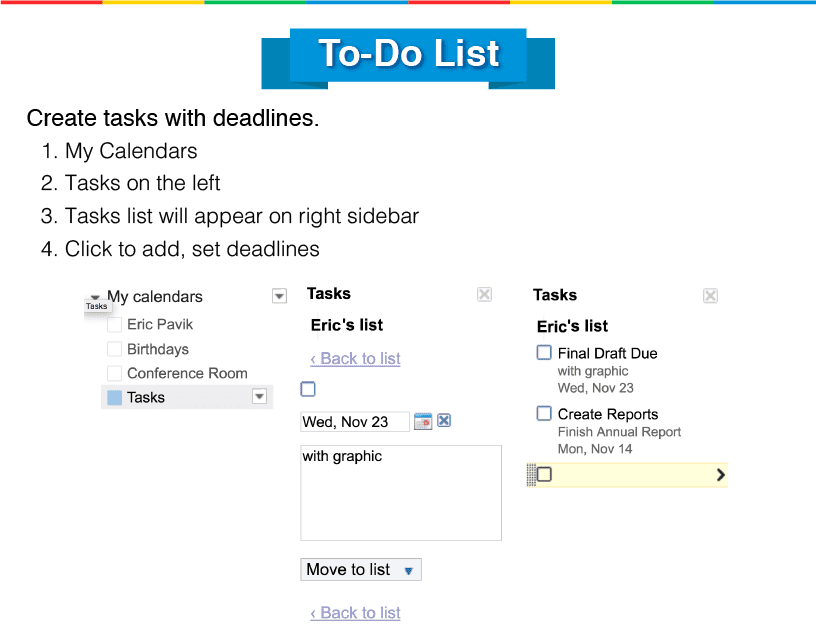Image resolution: width=816 pixels, height=635 pixels.
Task: Open the Tasks calendar options dropdown
Action: click(259, 397)
